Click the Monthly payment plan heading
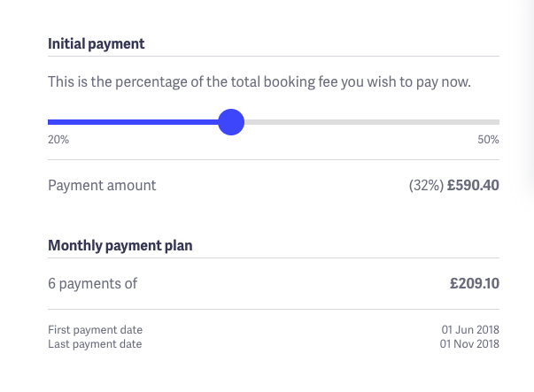This screenshot has height=392, width=534. (x=120, y=245)
